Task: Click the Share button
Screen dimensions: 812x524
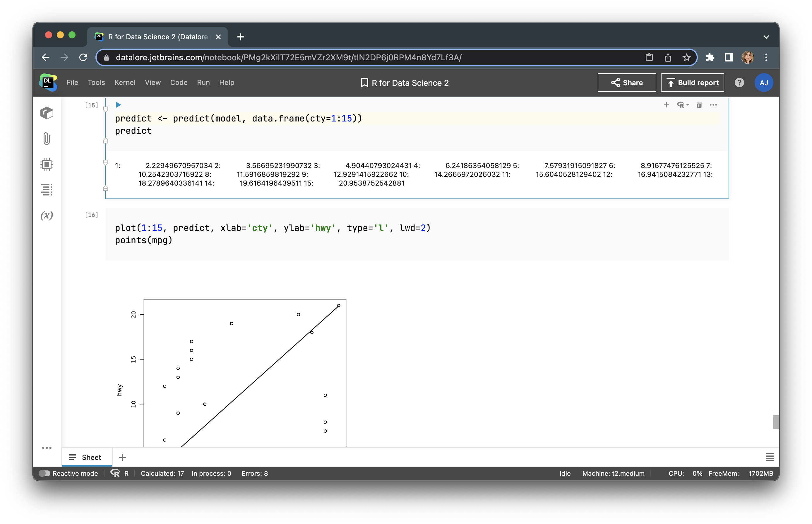Action: [627, 83]
